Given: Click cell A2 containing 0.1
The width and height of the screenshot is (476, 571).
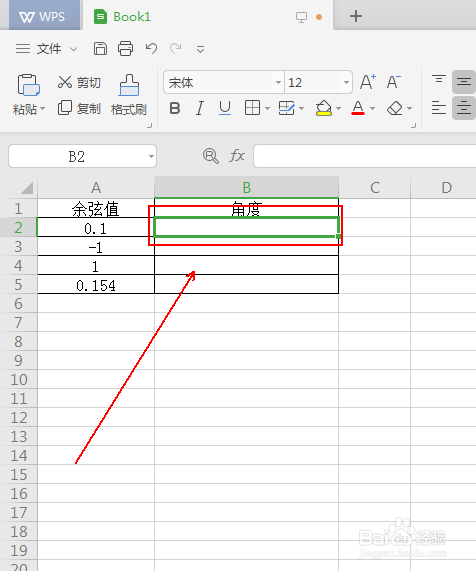Looking at the screenshot, I should tap(96, 228).
